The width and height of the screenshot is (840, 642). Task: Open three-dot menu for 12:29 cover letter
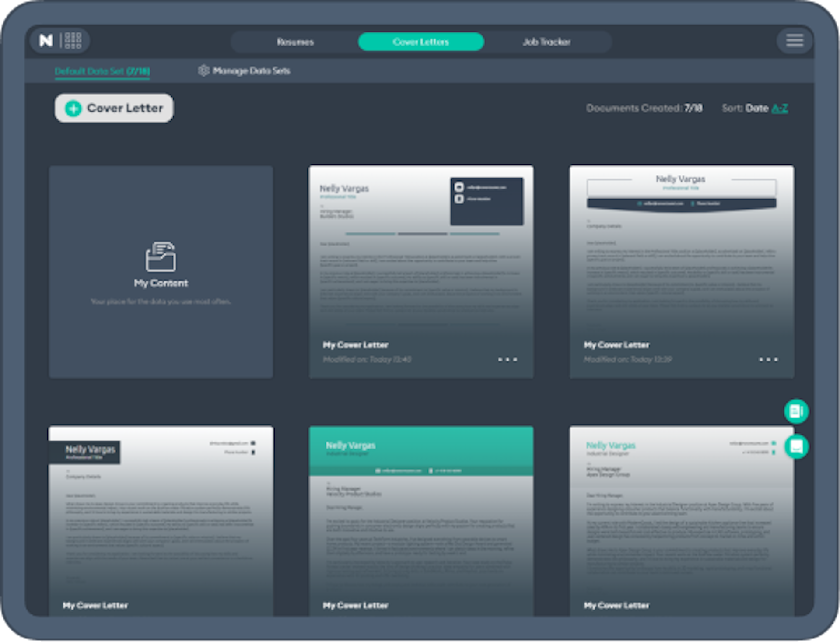coord(768,360)
